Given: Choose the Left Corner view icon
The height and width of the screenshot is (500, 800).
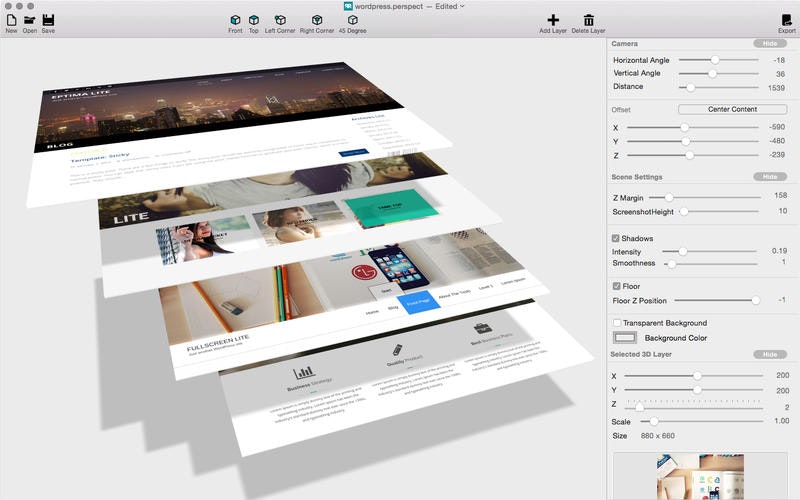Looking at the screenshot, I should pyautogui.click(x=281, y=19).
